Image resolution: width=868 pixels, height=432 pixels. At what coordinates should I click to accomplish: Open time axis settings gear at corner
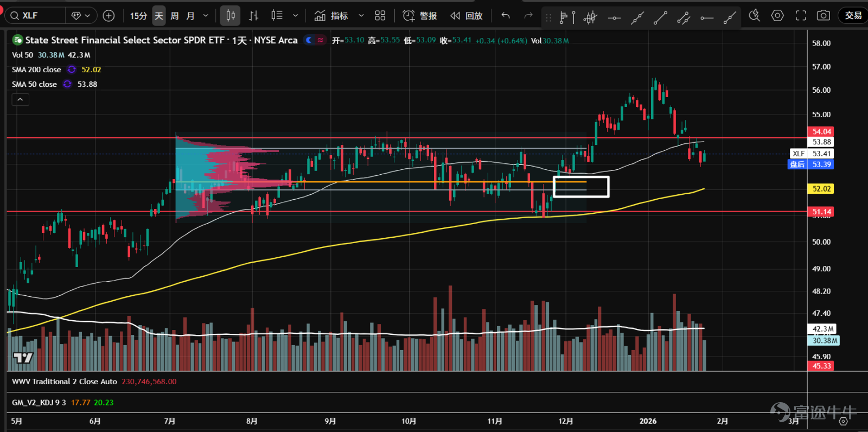(843, 421)
